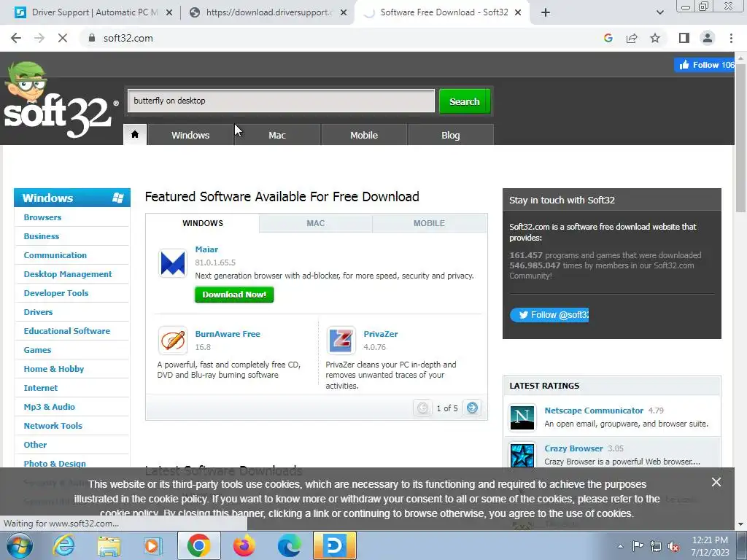
Task: Open Microsoft Edge from the taskbar
Action: (x=289, y=545)
